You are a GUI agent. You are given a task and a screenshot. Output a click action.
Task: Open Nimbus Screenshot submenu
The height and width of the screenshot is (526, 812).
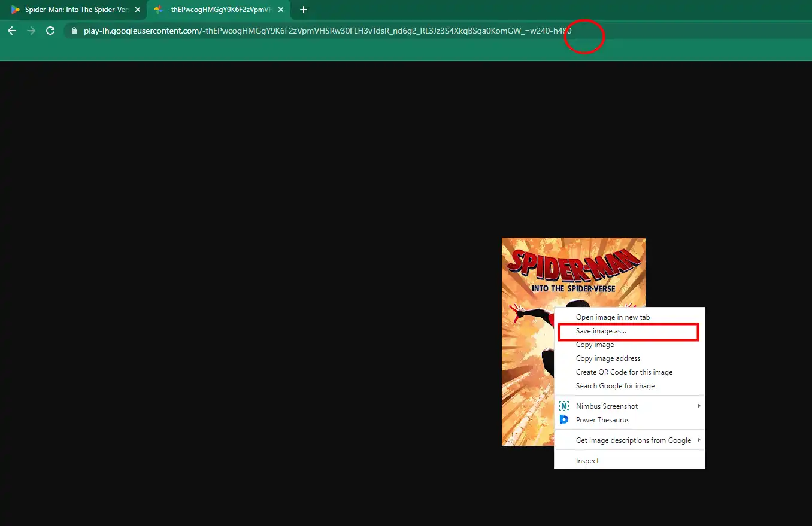tap(629, 406)
